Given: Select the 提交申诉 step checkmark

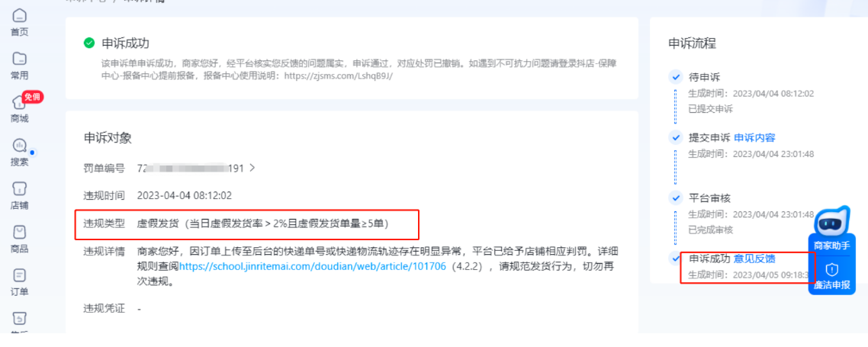Looking at the screenshot, I should click(x=675, y=137).
